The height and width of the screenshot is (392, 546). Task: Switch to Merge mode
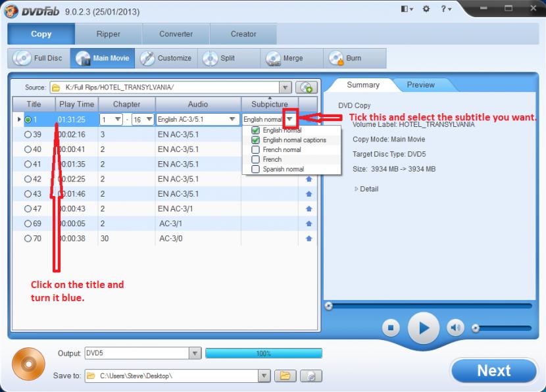point(285,58)
